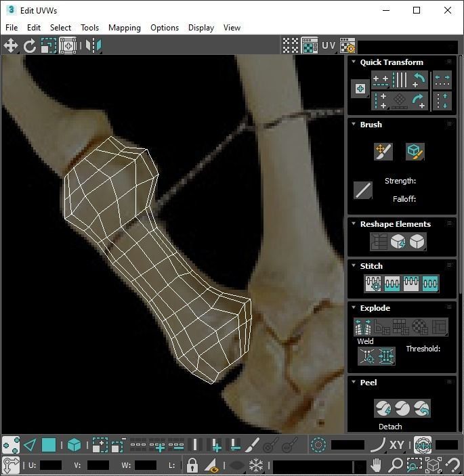Collapse the Stitch rollout
464x476 pixels.
(354, 265)
